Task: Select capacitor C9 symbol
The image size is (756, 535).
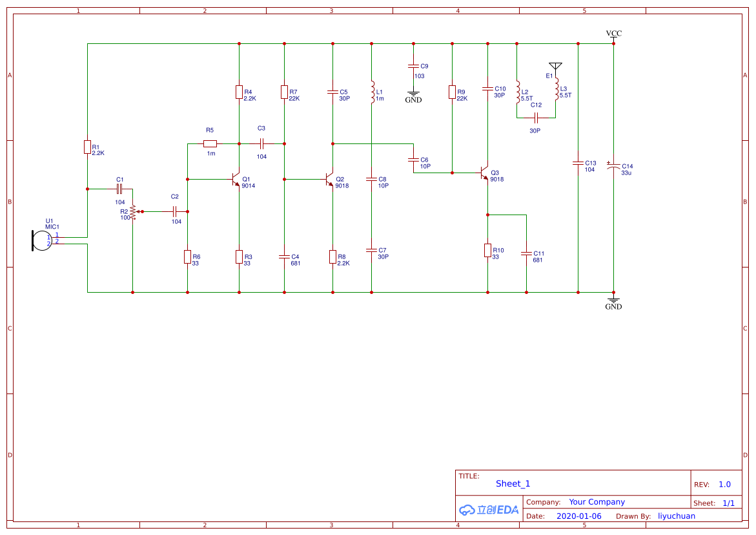Action: pyautogui.click(x=413, y=66)
